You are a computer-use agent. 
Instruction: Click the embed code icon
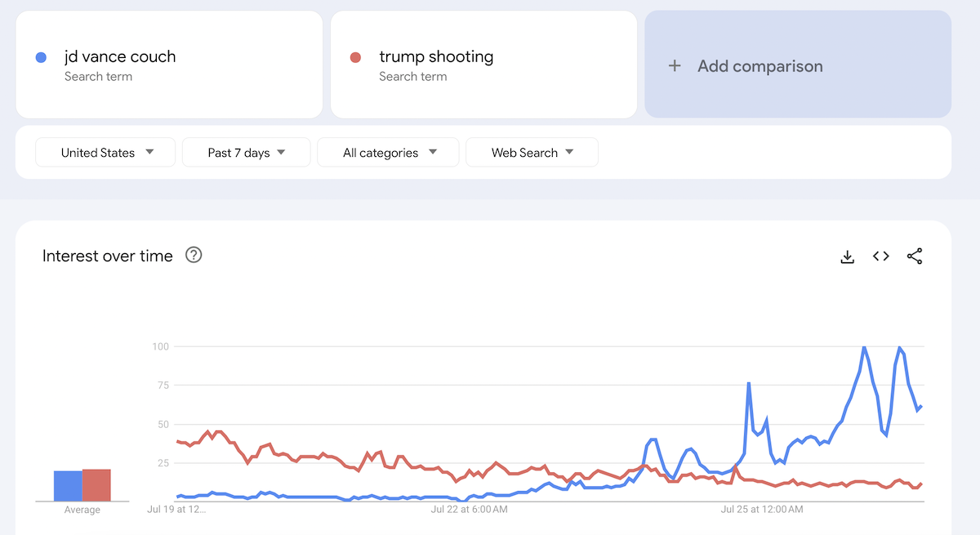[x=880, y=256]
